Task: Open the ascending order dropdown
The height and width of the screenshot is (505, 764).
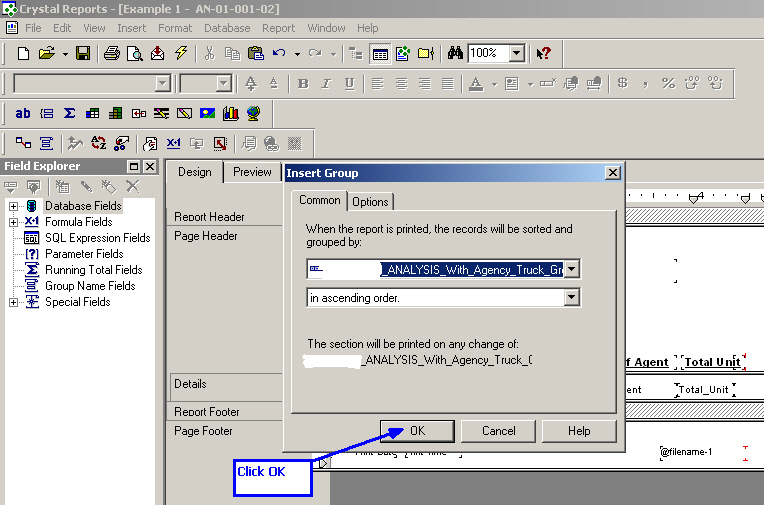Action: pyautogui.click(x=572, y=297)
